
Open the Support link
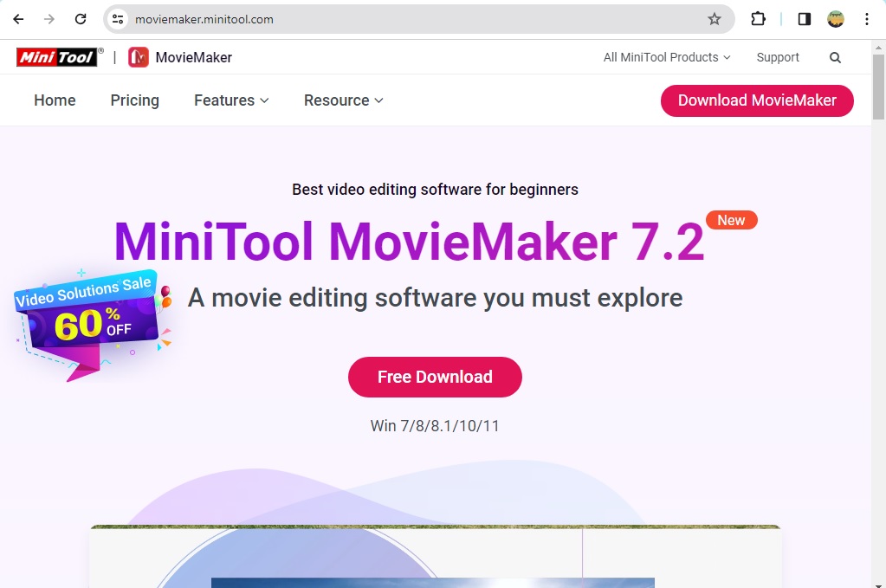778,58
